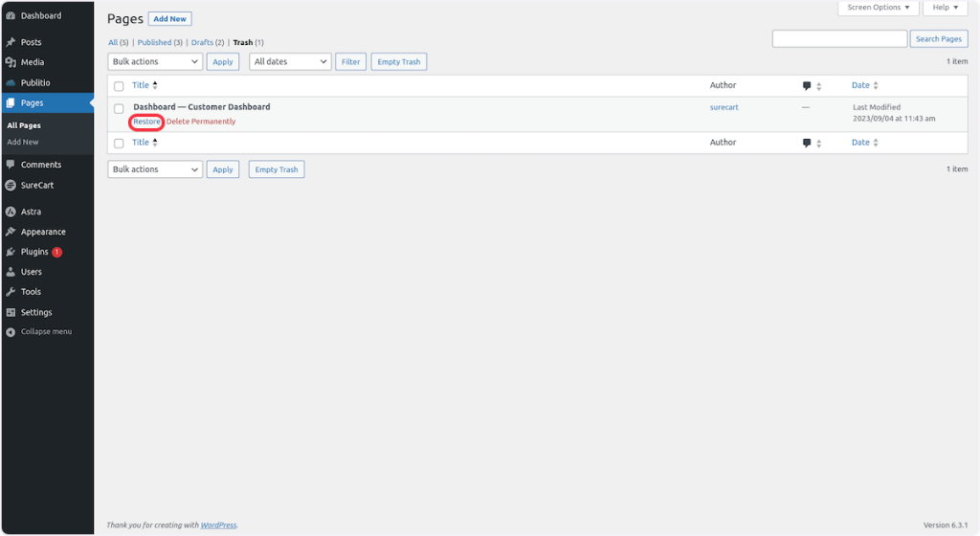
Task: Click the Media library icon
Action: [x=11, y=62]
